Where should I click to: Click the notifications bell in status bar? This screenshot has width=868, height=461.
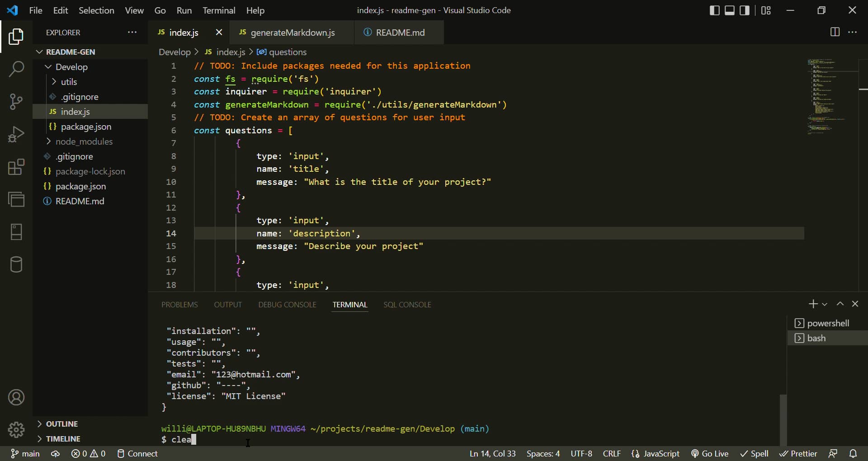click(x=854, y=453)
